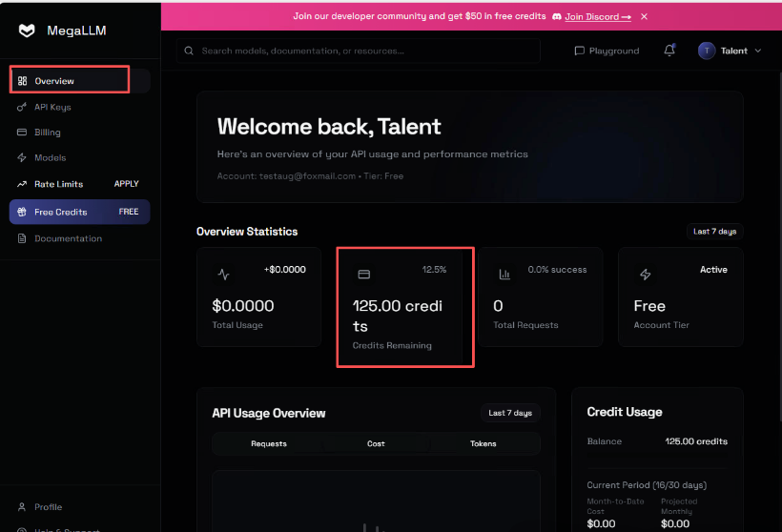Open the Playground button

(607, 51)
